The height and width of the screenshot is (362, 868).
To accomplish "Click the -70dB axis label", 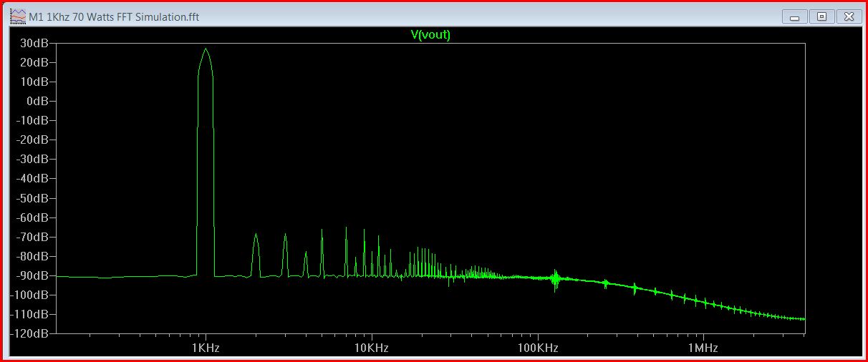I will [x=33, y=237].
